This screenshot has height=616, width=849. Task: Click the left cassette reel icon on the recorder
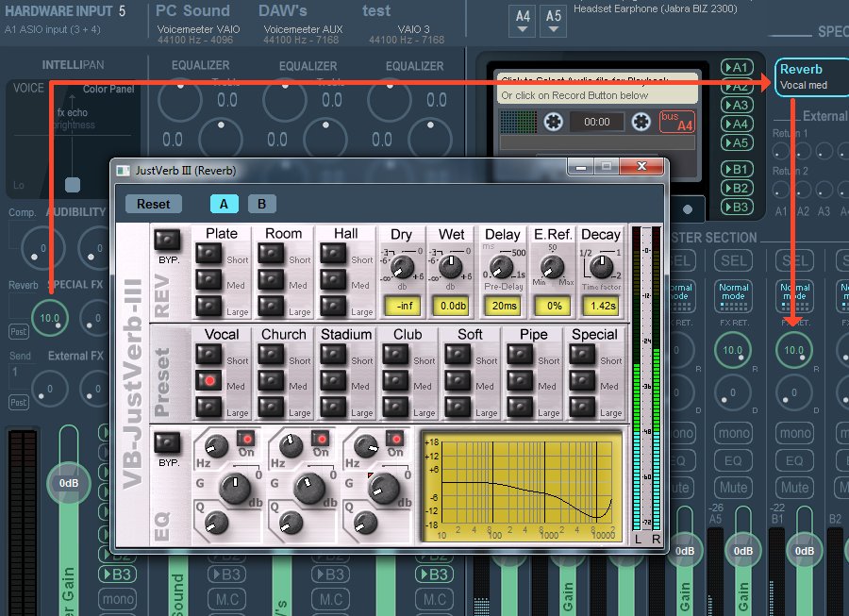[552, 121]
